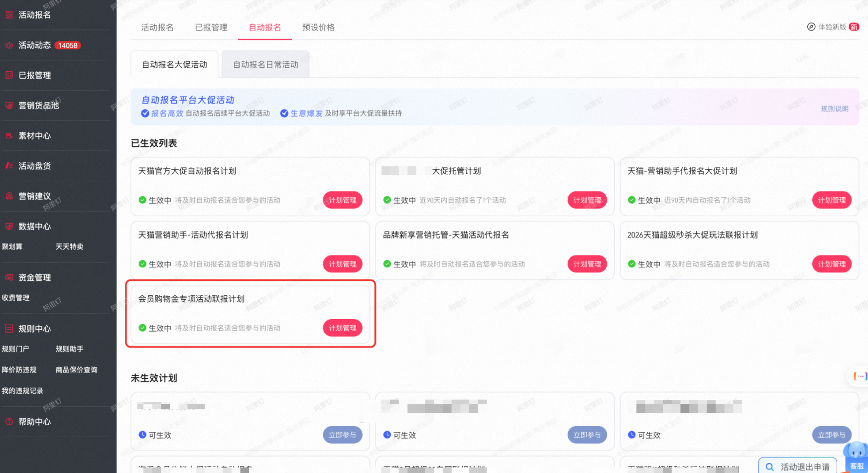
Task: Click green status check on 会员购物金专项活动联报计划
Action: [x=142, y=328]
